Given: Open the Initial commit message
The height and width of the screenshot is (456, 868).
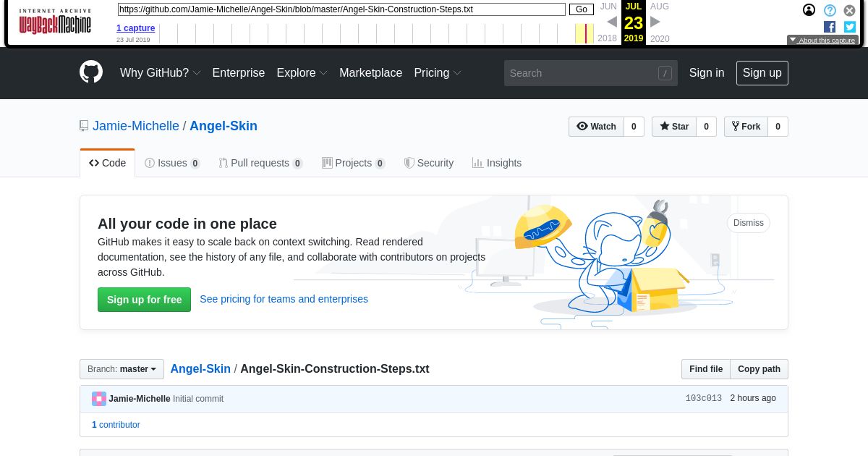Looking at the screenshot, I should tap(198, 399).
